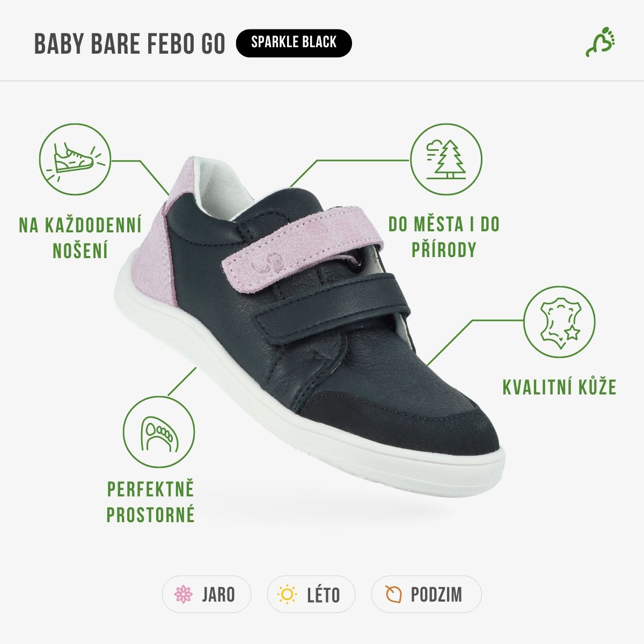This screenshot has width=644, height=644.
Task: Click the yellow sun Léto icon
Action: [x=287, y=594]
